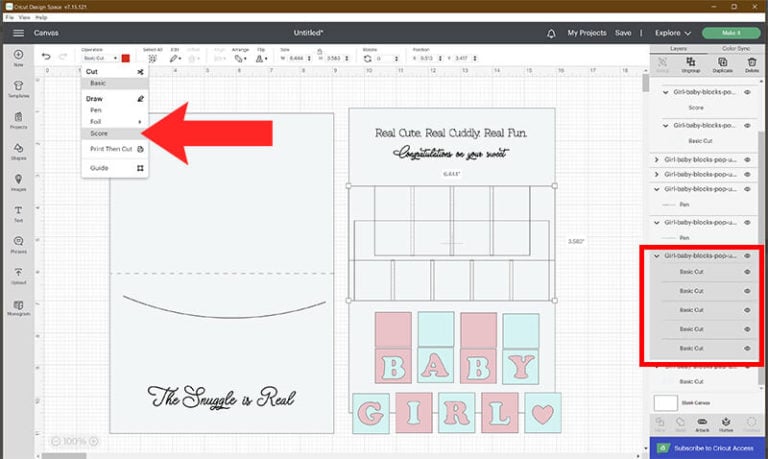
Task: Click the rotate icon in toolbar
Action: click(x=367, y=58)
